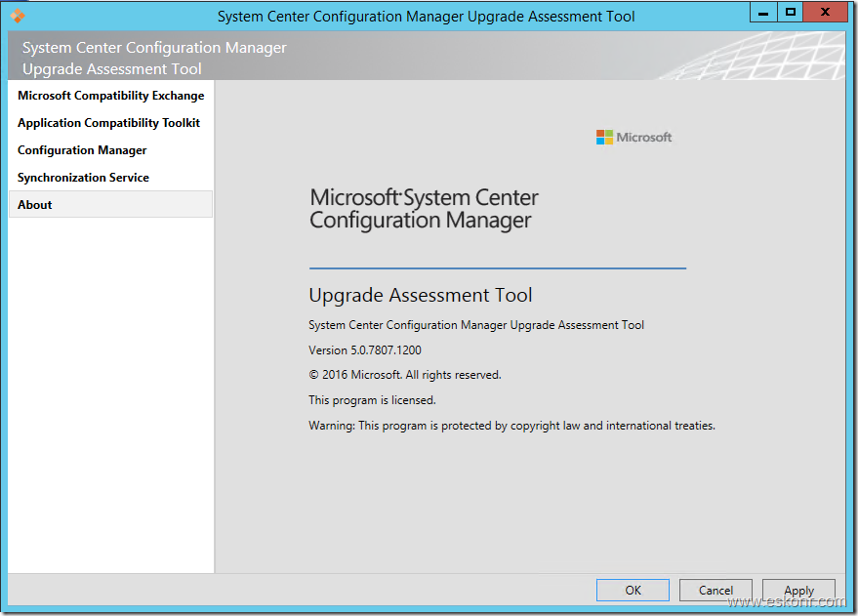
Task: Apply pending changes with the Apply button
Action: (x=798, y=590)
